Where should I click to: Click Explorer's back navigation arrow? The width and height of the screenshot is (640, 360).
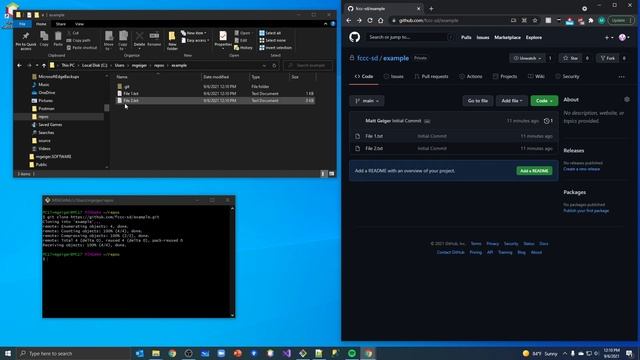point(19,65)
